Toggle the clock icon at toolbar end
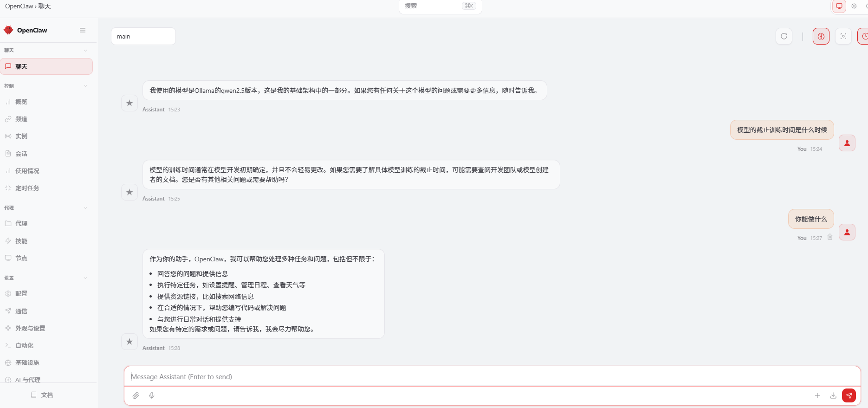This screenshot has width=868, height=408. click(863, 36)
